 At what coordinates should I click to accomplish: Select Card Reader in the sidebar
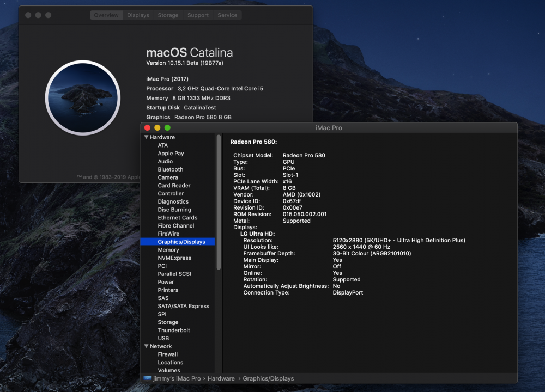tap(174, 186)
